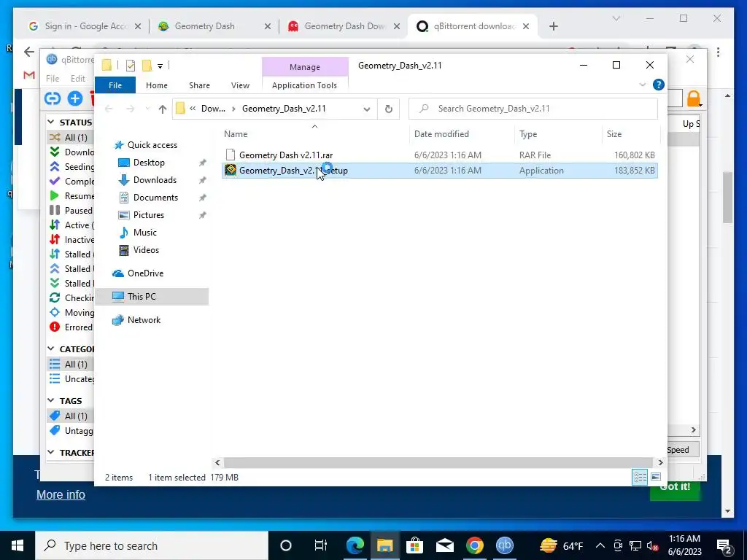Switch to the Home ribbon tab
This screenshot has width=747, height=560.
(x=157, y=85)
